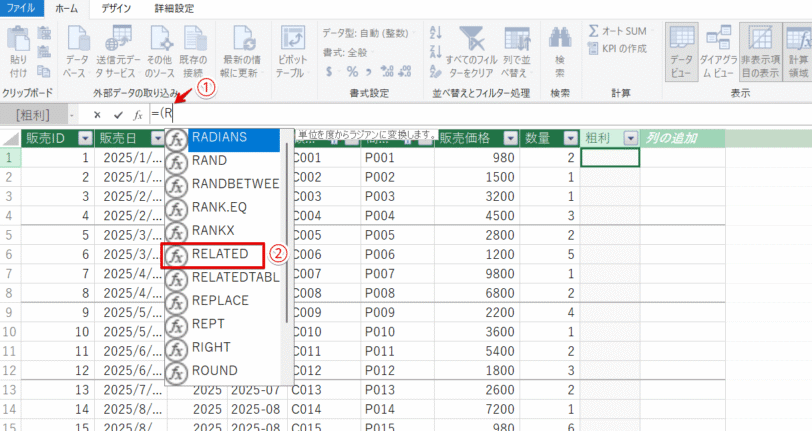Open Data Type (データ型) dropdown

tap(367, 33)
